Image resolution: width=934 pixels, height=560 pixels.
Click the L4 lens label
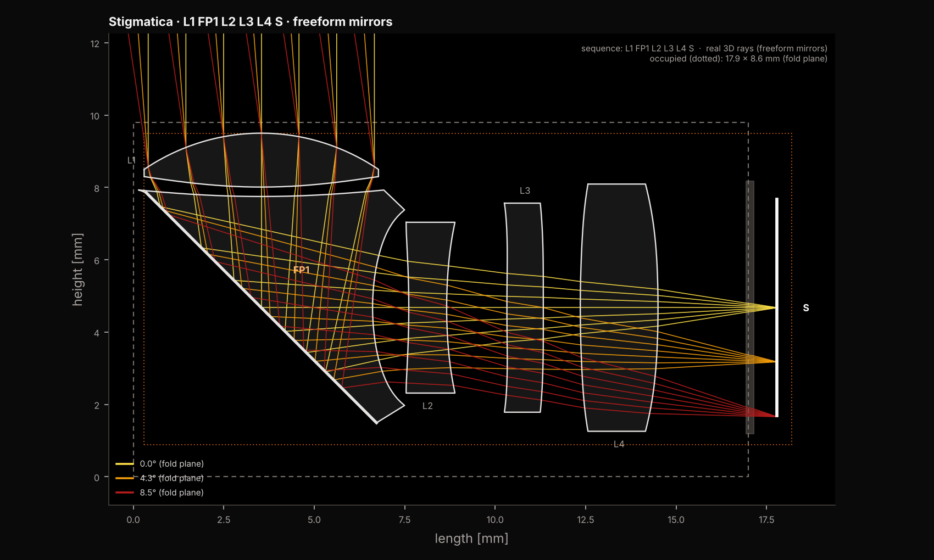[x=619, y=444]
